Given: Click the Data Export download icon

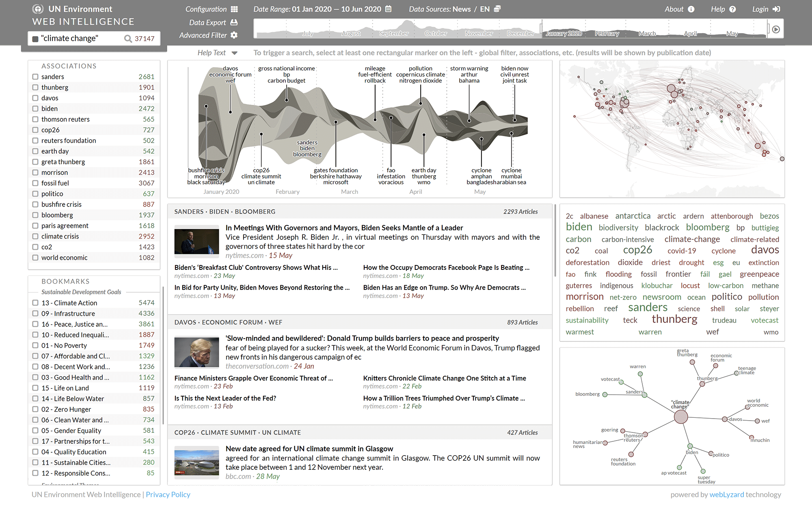Looking at the screenshot, I should click(x=234, y=22).
